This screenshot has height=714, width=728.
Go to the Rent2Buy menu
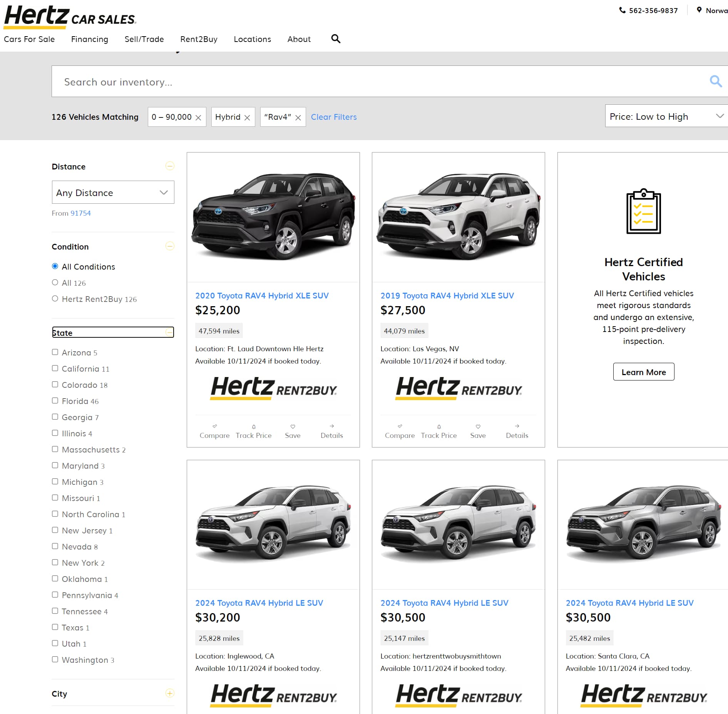(199, 39)
